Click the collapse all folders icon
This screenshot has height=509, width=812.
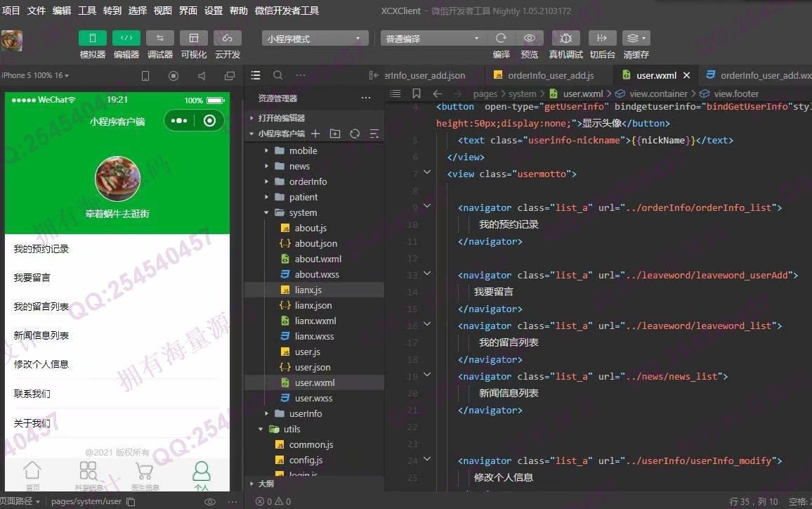tap(374, 134)
